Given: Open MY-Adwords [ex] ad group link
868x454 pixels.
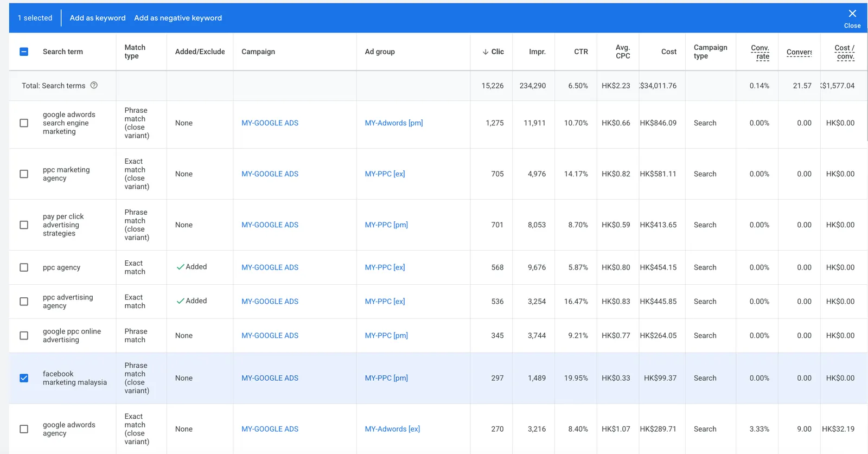Looking at the screenshot, I should (392, 429).
